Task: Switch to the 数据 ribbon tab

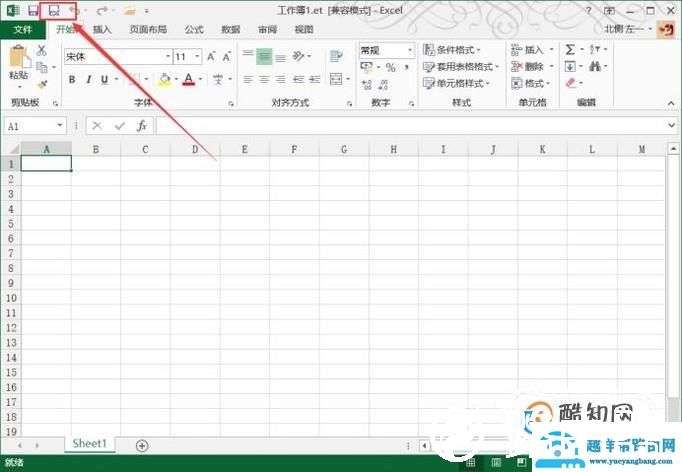Action: coord(231,30)
